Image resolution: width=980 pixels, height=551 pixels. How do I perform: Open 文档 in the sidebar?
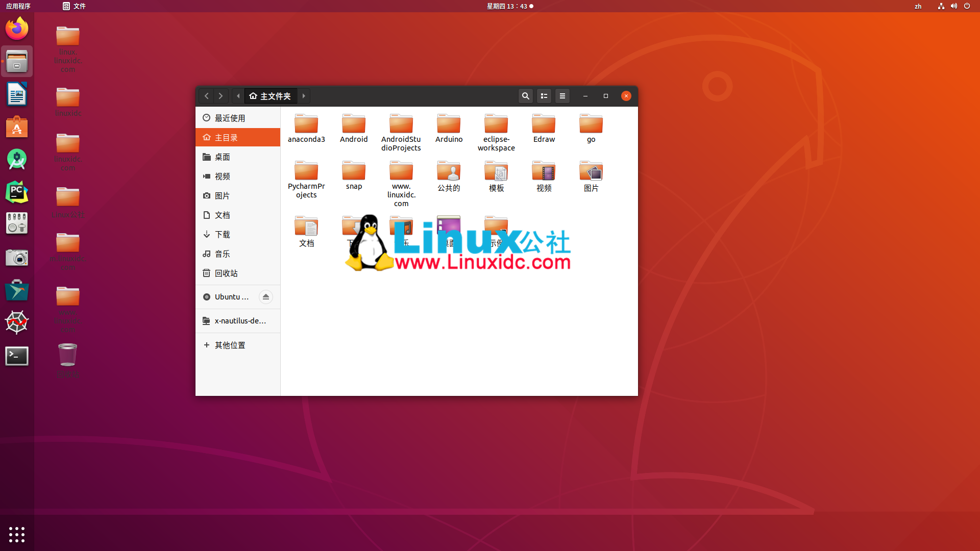point(238,215)
